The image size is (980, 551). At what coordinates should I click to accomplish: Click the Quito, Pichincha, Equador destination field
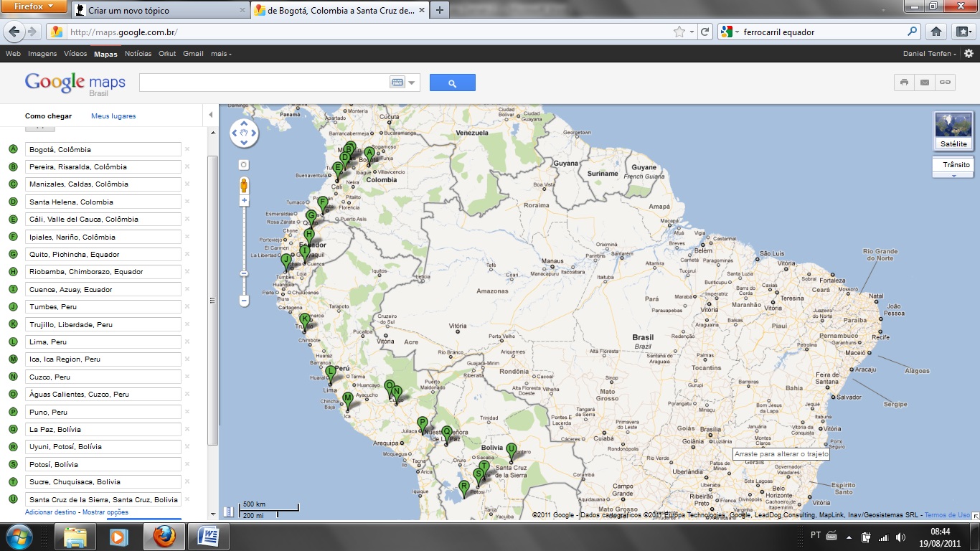click(x=103, y=254)
